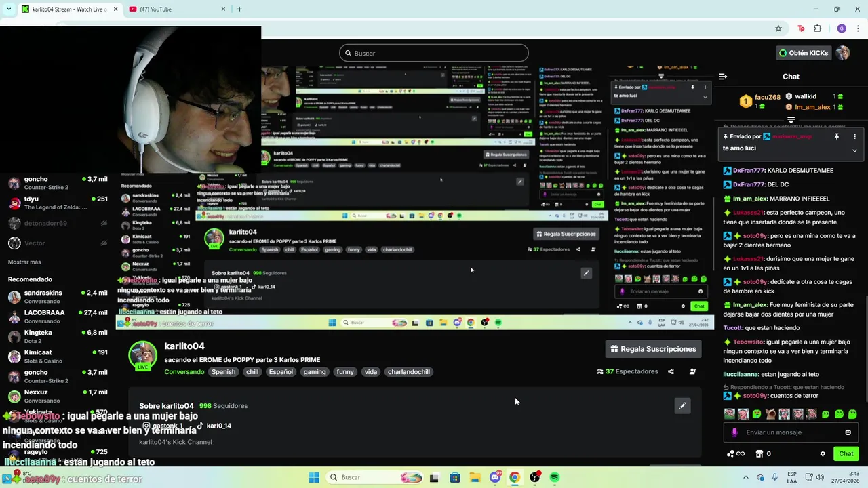
Task: Open offline Vector channel
Action: coord(58,243)
